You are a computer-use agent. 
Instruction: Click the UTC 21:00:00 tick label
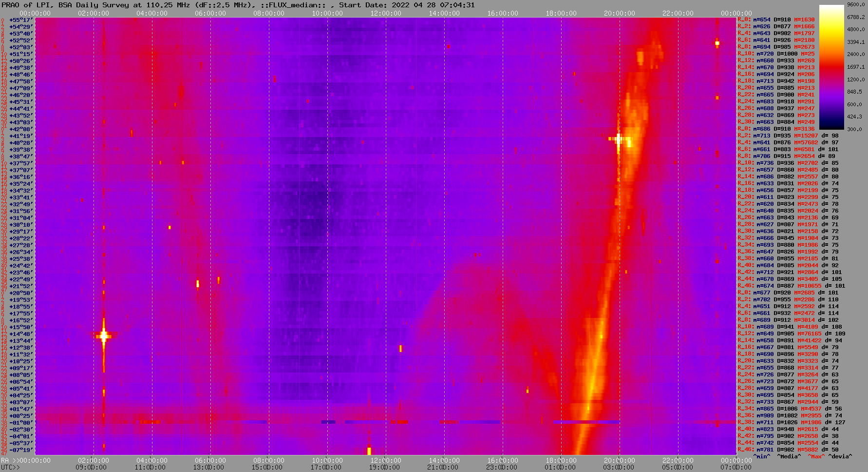pyautogui.click(x=443, y=467)
